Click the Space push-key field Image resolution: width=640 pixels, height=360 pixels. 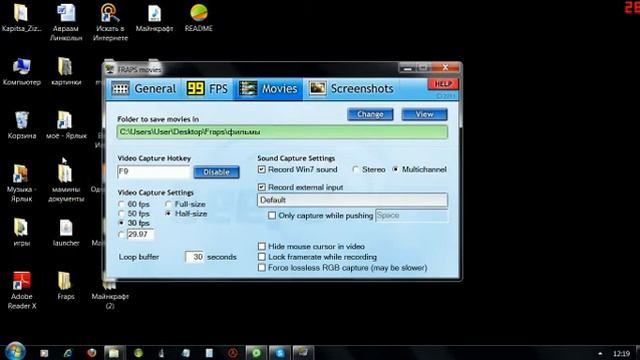click(411, 216)
